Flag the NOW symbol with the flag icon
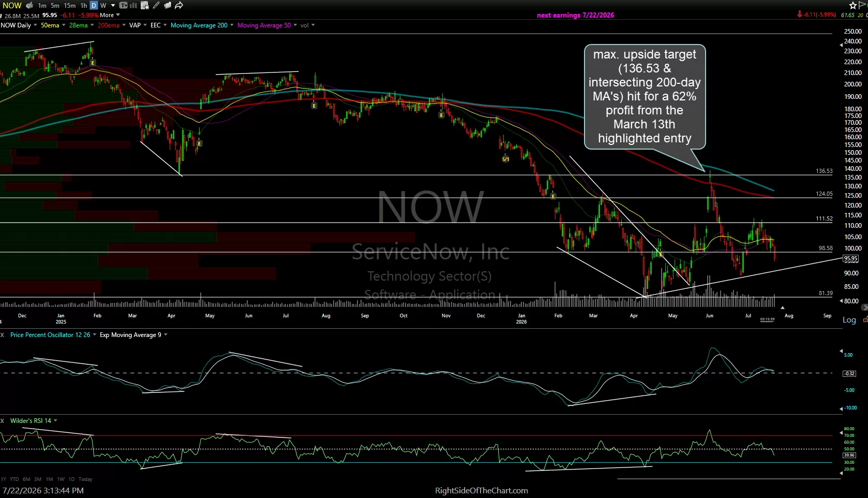868x498 pixels. tap(862, 5)
